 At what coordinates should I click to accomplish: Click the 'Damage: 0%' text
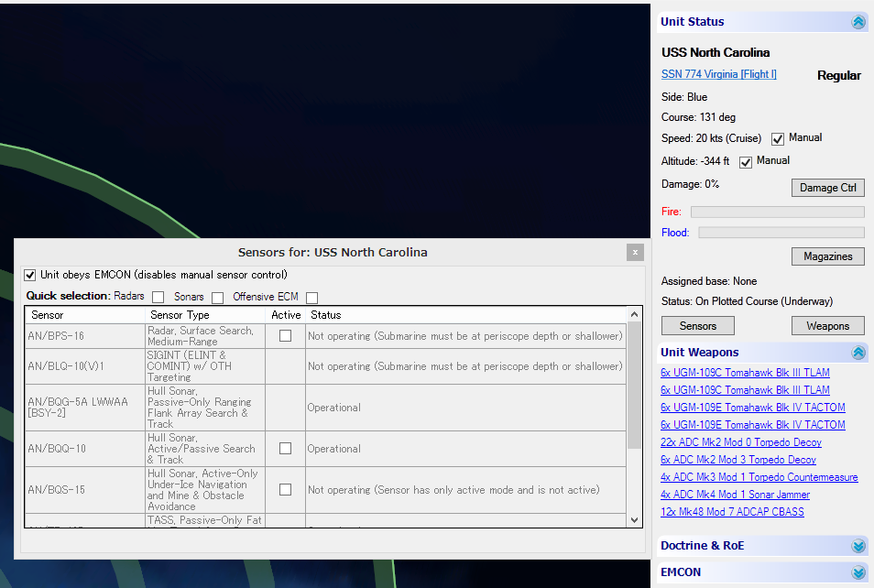coord(690,184)
